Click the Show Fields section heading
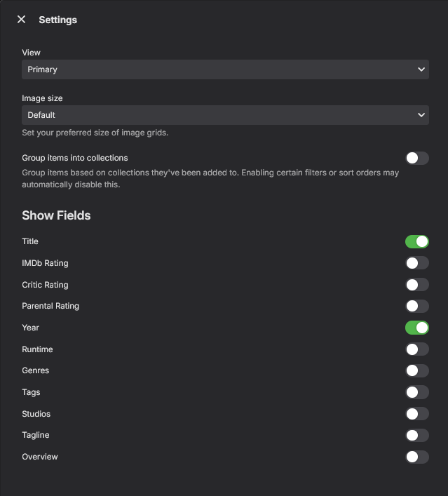Screen dimensions: 448x496 coord(56,215)
